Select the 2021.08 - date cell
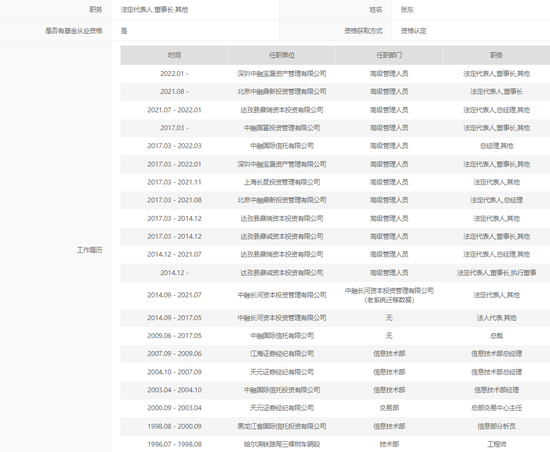The height and width of the screenshot is (452, 550). [174, 92]
